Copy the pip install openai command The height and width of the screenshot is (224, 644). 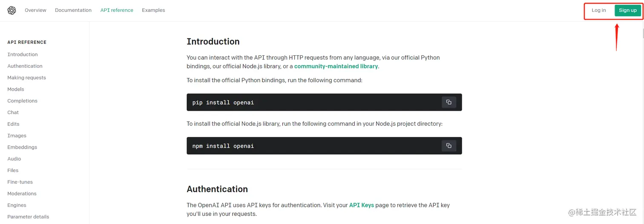(x=449, y=102)
